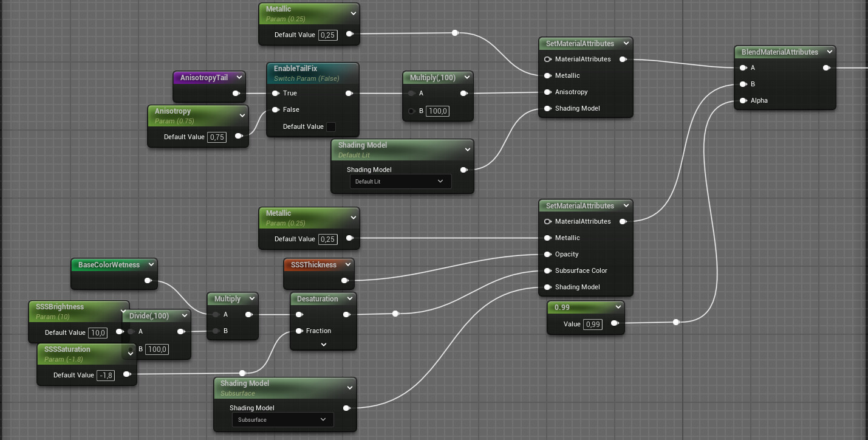868x440 pixels.
Task: Collapse the Desaturation node title chevron
Action: (350, 298)
